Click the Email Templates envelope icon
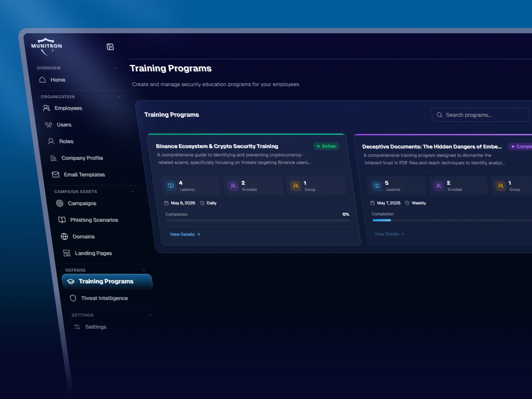 (56, 175)
